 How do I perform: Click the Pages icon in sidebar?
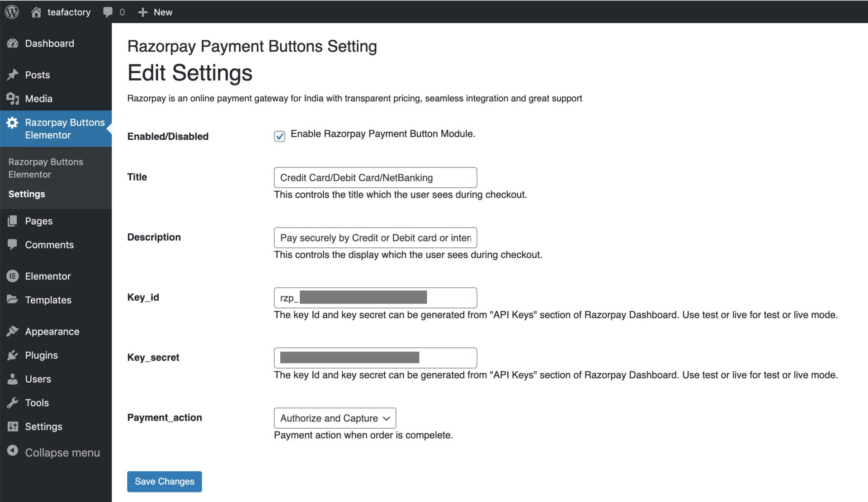13,221
